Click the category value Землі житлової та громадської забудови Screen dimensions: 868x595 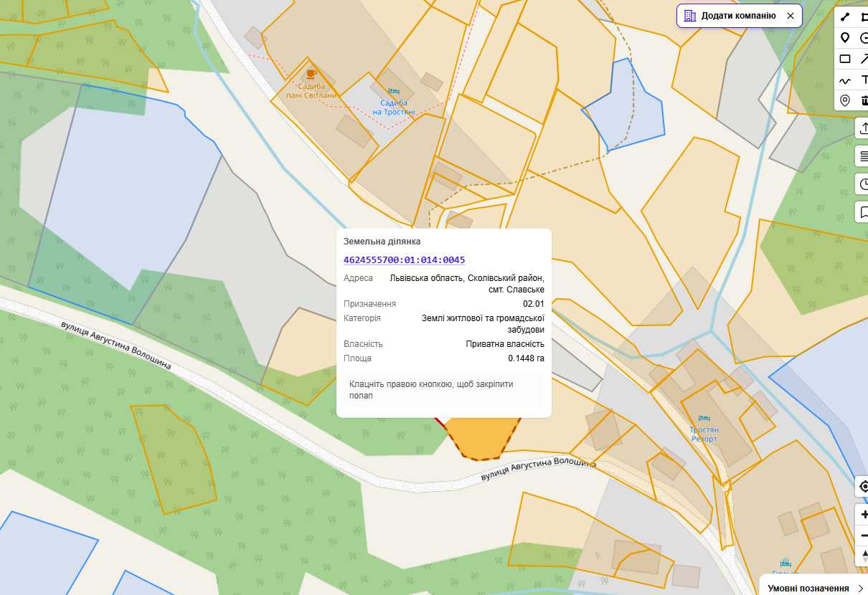point(483,324)
